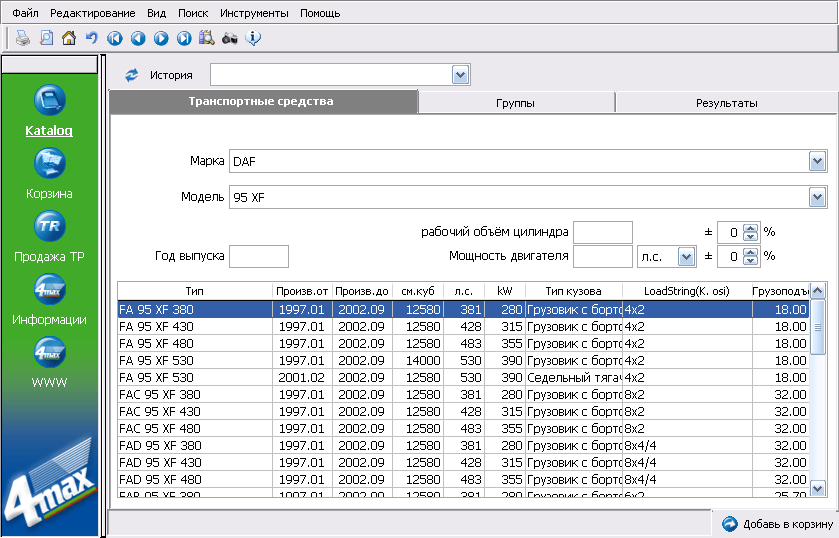This screenshot has width=839, height=538.
Task: Open the info speech bubble icon
Action: point(253,38)
